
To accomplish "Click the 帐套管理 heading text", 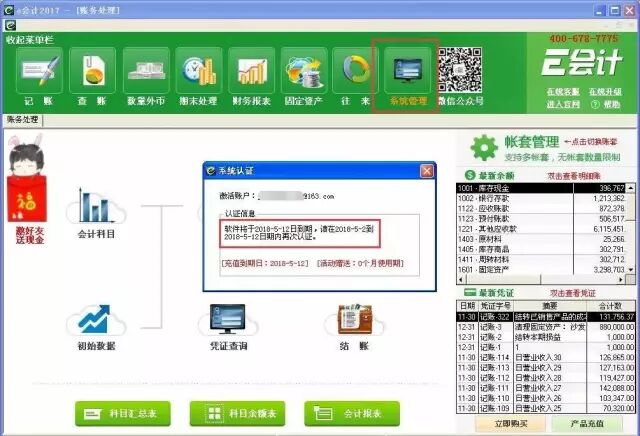I will point(531,142).
